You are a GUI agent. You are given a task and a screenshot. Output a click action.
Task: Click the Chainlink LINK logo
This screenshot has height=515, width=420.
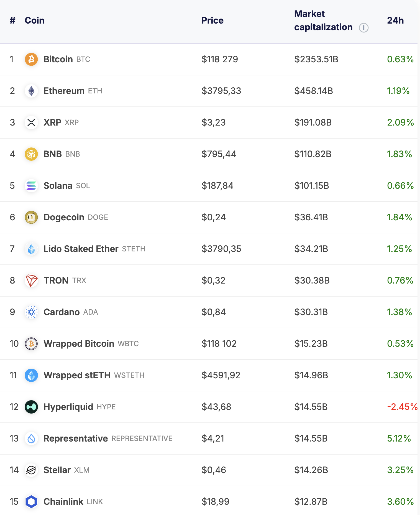31,501
